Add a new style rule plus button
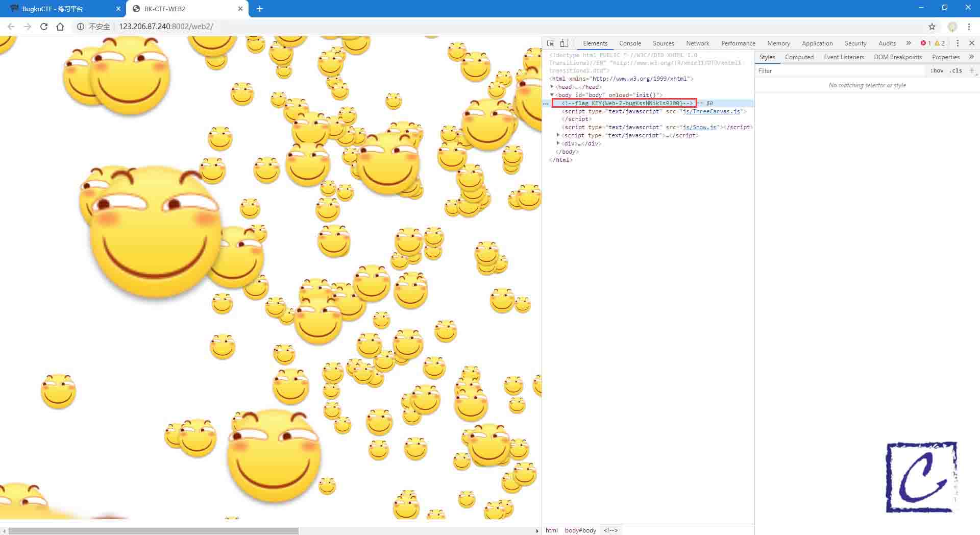 tap(972, 71)
